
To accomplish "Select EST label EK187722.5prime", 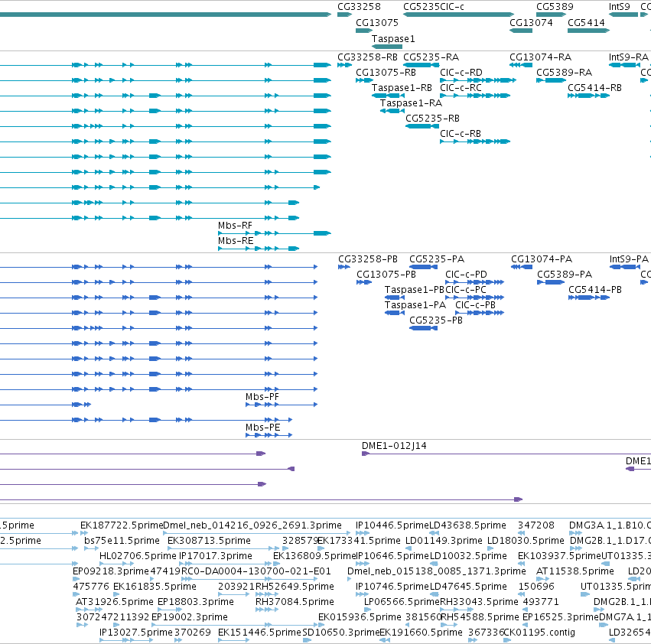I will (x=122, y=525).
